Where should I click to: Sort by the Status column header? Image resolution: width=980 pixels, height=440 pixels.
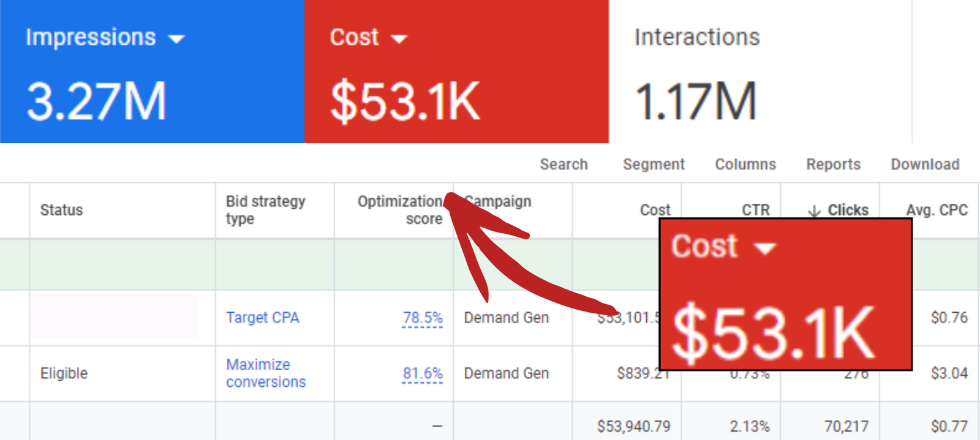pyautogui.click(x=61, y=210)
